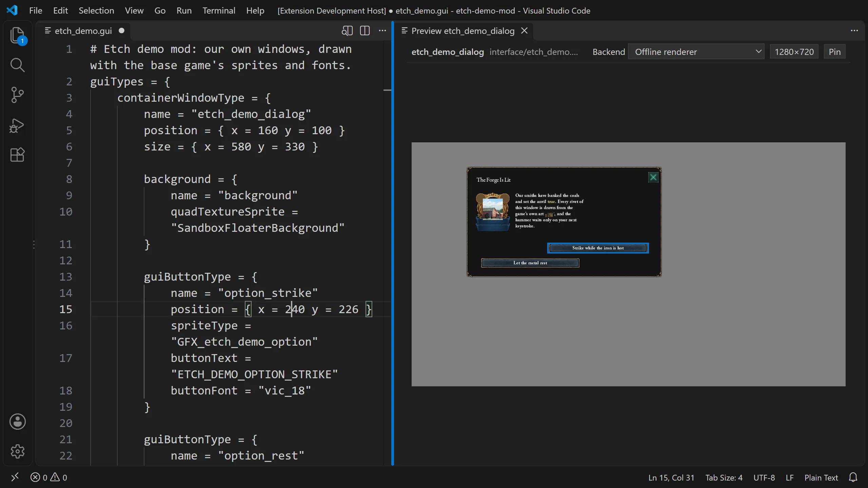Click the close X in the previewed dialog

pyautogui.click(x=653, y=178)
